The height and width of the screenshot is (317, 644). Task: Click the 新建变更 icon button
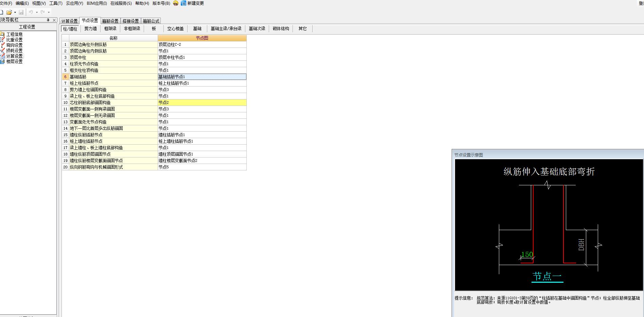pyautogui.click(x=192, y=3)
